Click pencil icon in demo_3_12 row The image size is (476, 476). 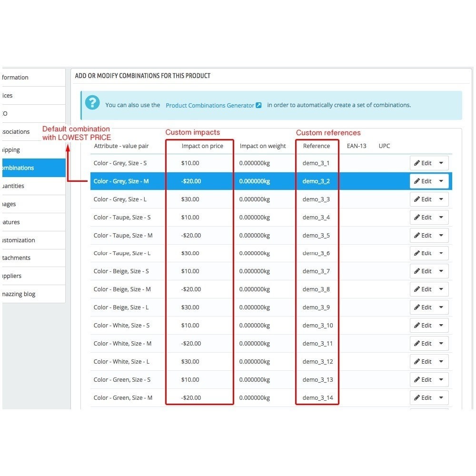click(417, 362)
